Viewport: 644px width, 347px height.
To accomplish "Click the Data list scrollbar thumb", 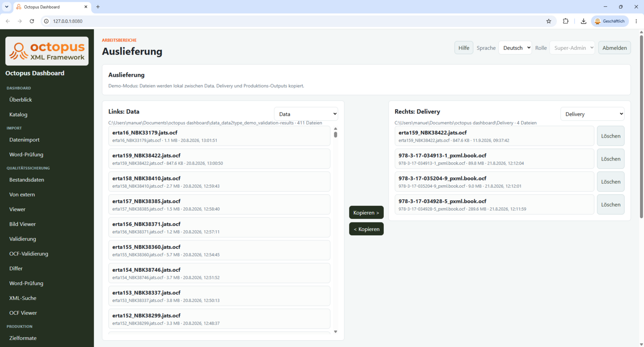I will [336, 134].
